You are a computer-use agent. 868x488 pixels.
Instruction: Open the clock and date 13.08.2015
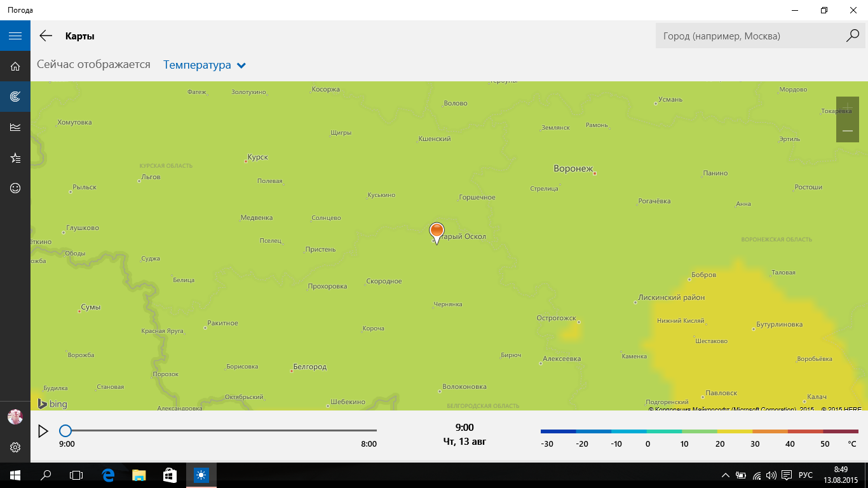(x=841, y=475)
